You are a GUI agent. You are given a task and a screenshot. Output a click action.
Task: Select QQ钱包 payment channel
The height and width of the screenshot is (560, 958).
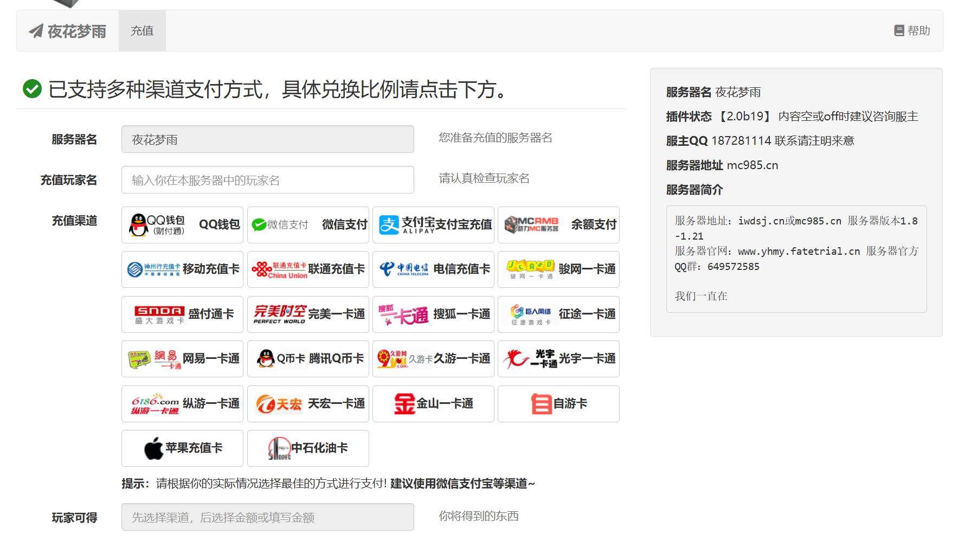(x=182, y=225)
